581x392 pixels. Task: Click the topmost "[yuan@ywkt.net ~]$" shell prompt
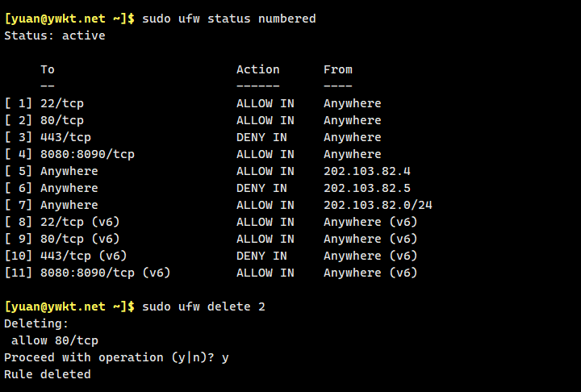[x=69, y=19]
